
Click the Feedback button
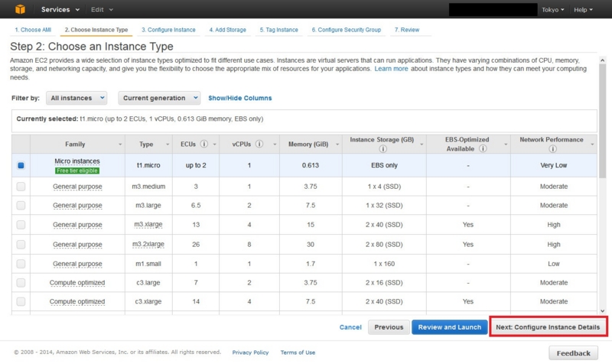point(573,353)
